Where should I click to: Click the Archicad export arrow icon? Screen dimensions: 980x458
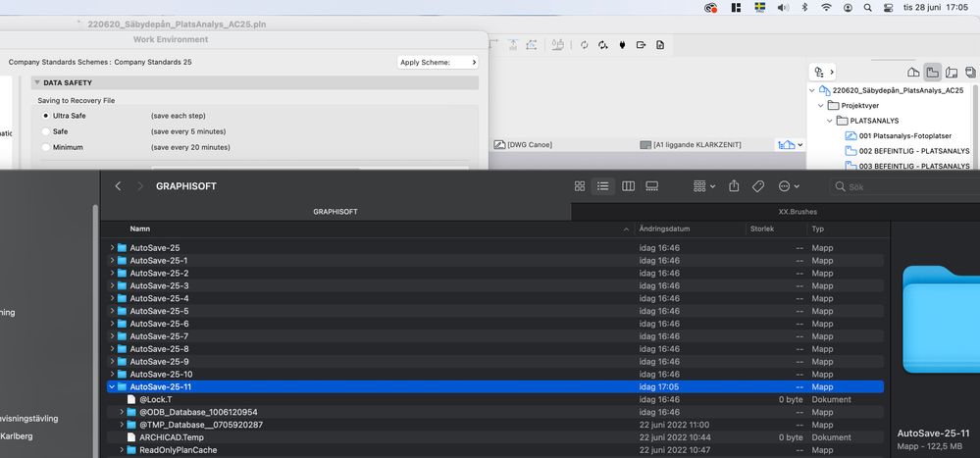coord(642,45)
